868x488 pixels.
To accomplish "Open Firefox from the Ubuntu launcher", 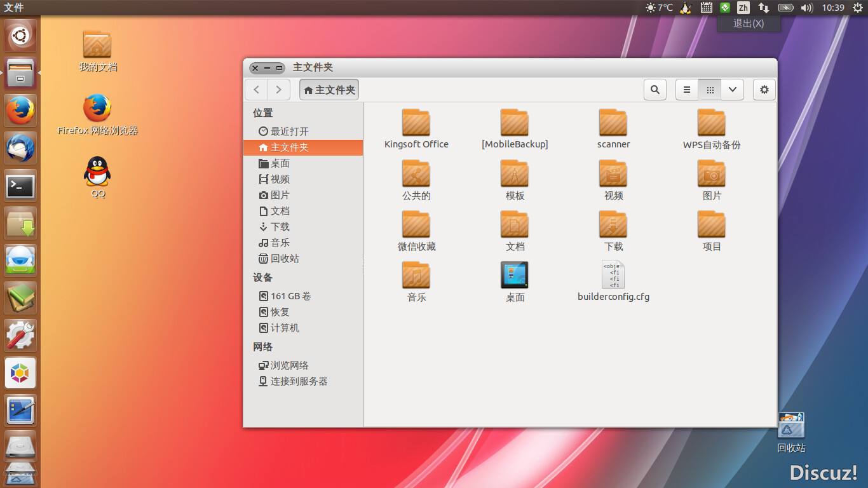I will coord(20,111).
